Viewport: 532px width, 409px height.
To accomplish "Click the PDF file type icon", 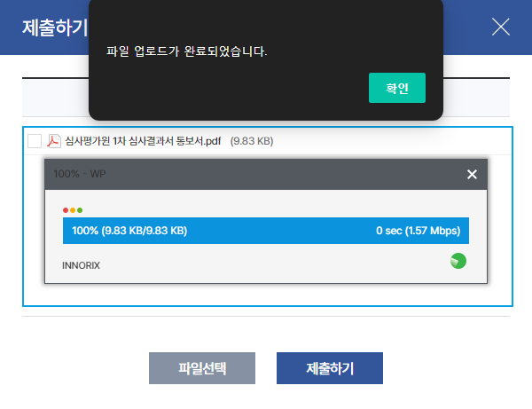I will 54,141.
